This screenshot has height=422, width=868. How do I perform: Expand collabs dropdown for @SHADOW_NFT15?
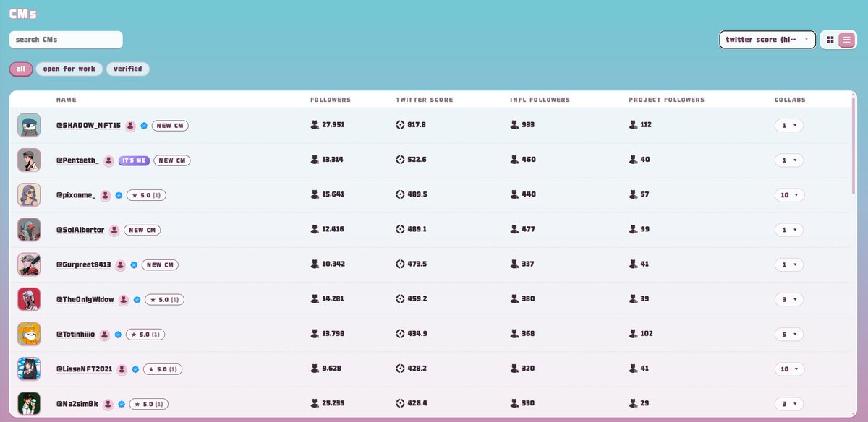[x=788, y=126]
